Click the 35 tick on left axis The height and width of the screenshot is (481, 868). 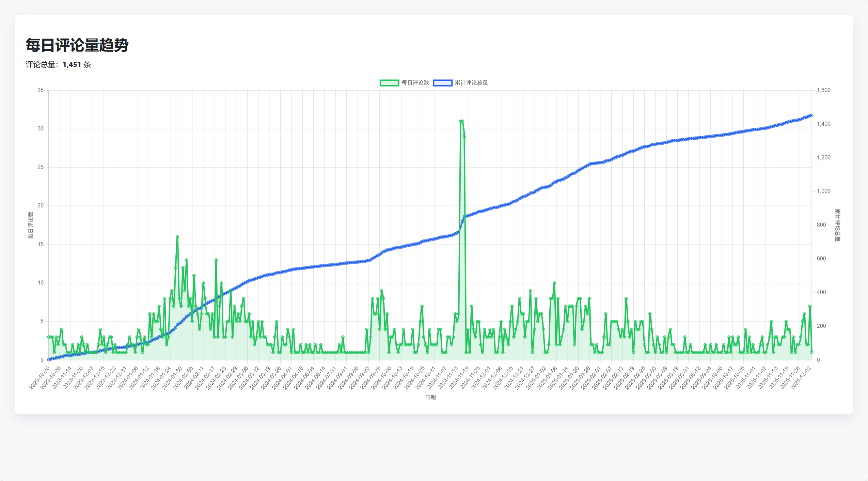(41, 90)
